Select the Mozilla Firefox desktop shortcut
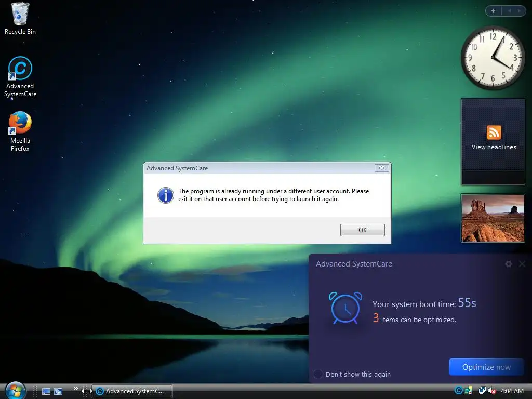Image resolution: width=532 pixels, height=399 pixels. tap(20, 131)
